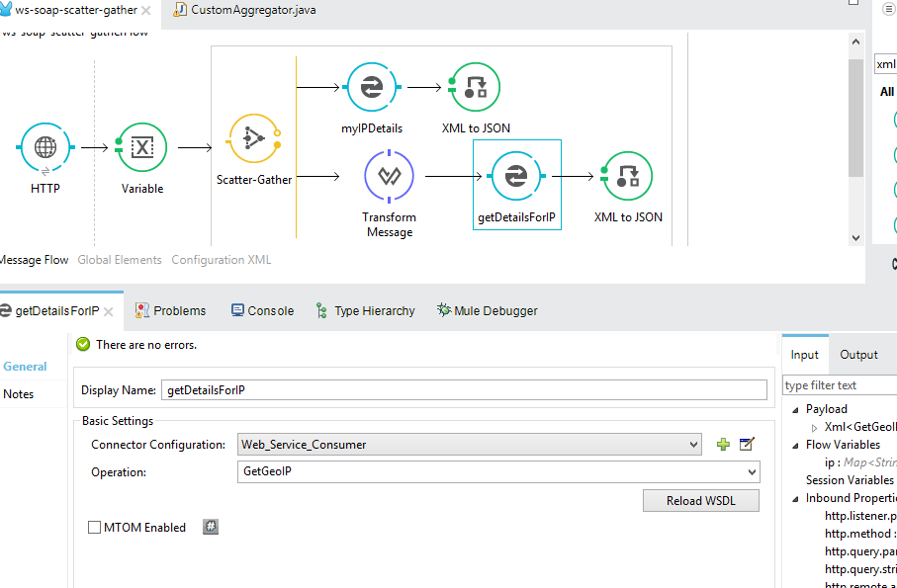Screen dimensions: 897x588
Task: Click XML to JSON after getDetailsForIP
Action: click(x=628, y=177)
